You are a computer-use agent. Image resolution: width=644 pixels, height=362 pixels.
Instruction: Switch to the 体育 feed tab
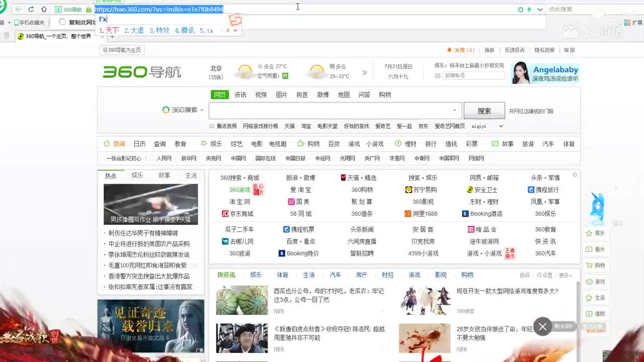click(283, 275)
